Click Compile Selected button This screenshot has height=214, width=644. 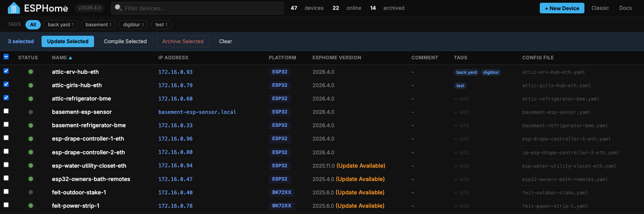(125, 41)
